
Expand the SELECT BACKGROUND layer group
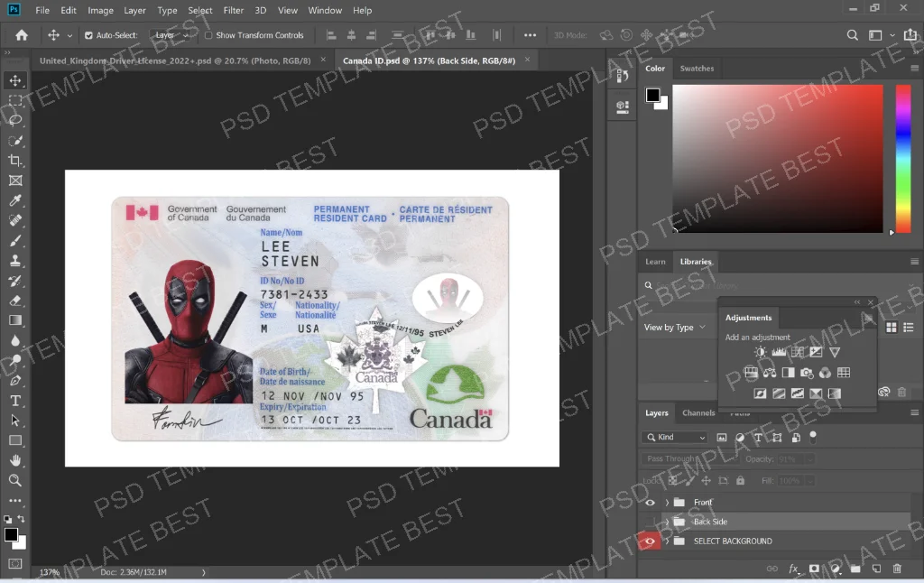(x=667, y=541)
